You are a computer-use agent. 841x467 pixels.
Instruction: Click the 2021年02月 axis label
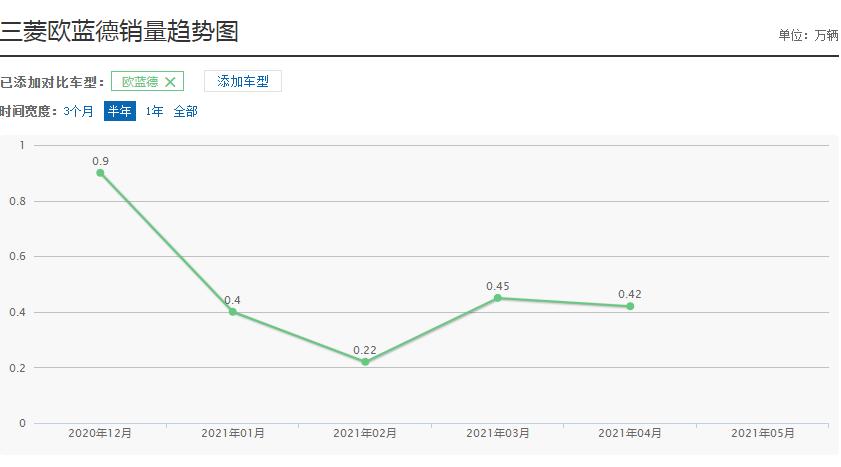[x=365, y=433]
